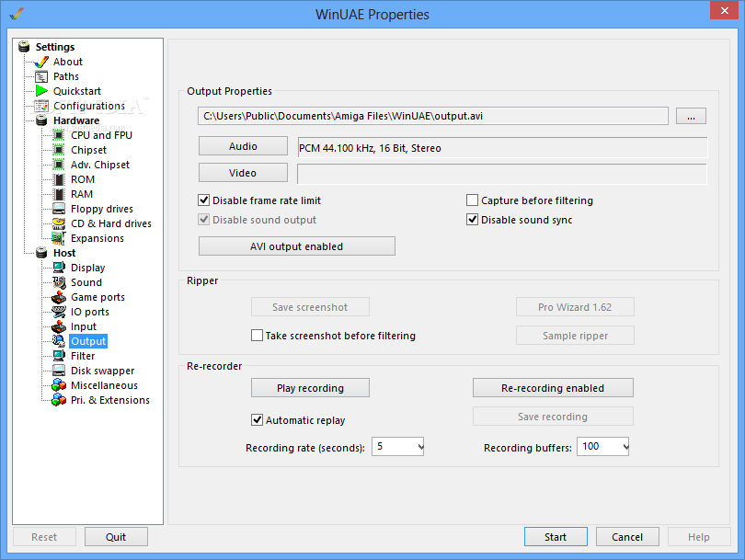This screenshot has height=560, width=745.
Task: Select Settings root tree node
Action: click(55, 47)
